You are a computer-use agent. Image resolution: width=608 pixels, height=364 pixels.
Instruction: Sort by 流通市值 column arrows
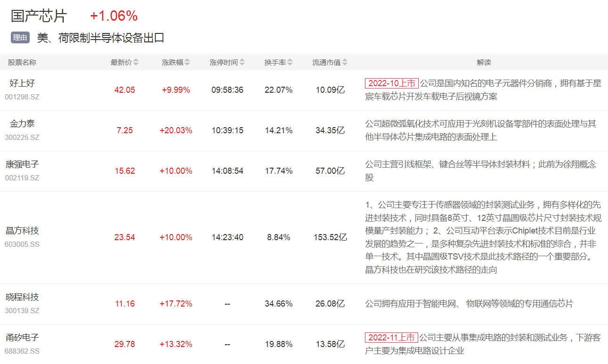(345, 62)
